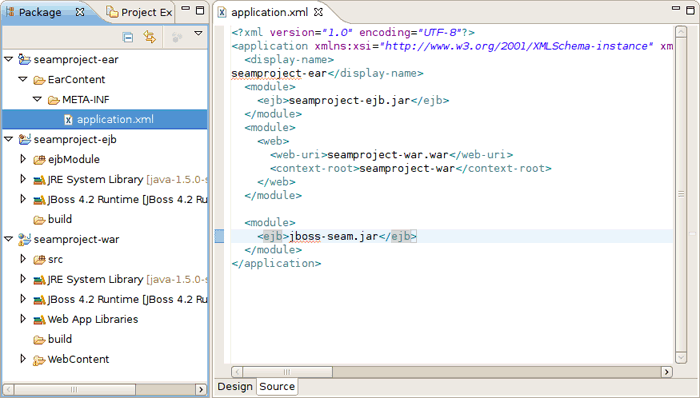Click editor horizontal scrollbar left arrow

click(x=237, y=372)
